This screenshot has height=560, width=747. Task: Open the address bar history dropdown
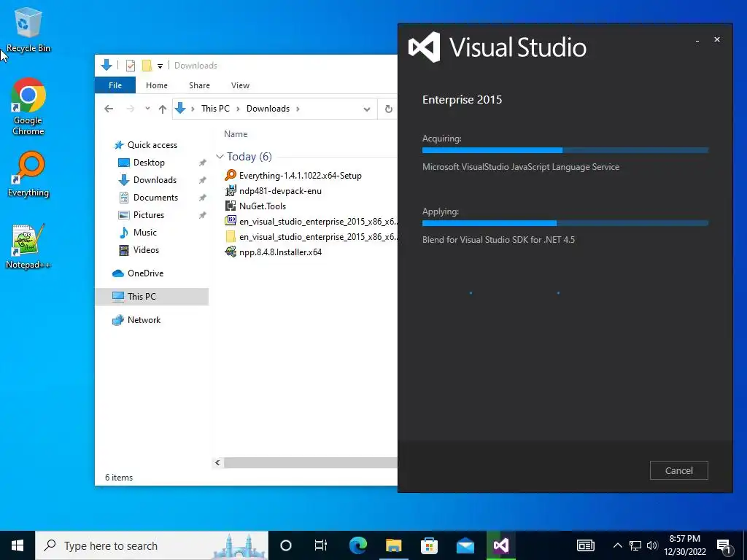point(367,109)
